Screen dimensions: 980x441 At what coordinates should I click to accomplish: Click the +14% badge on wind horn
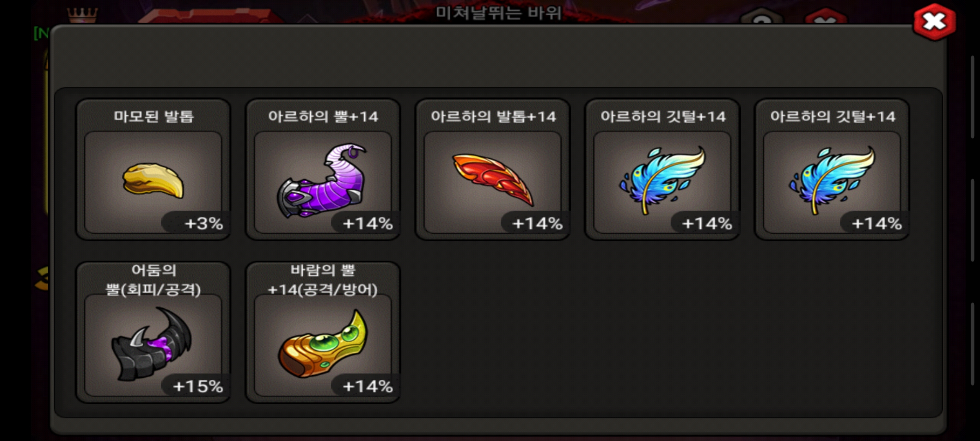coord(367,386)
